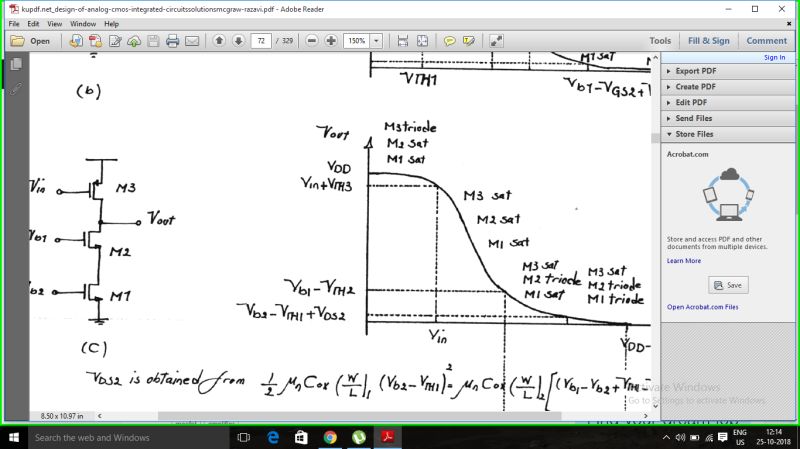Click the Convert PDF toolbar icon
The width and height of the screenshot is (800, 449).
[x=95, y=41]
